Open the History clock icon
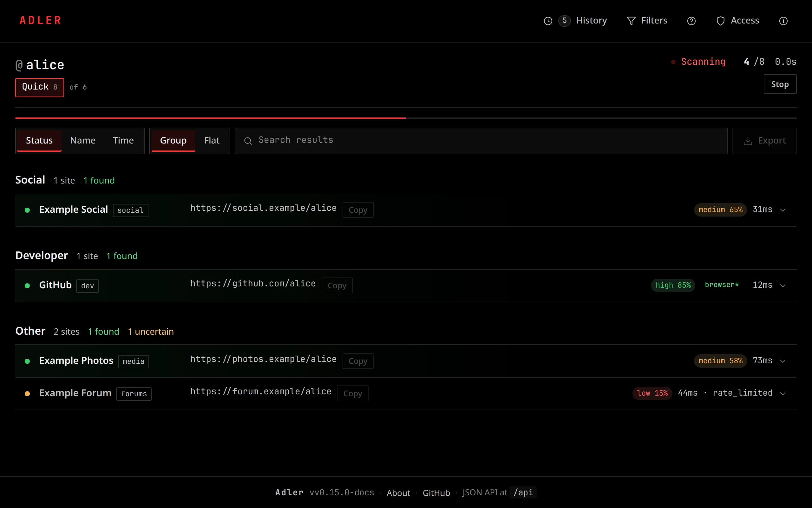 pos(547,21)
